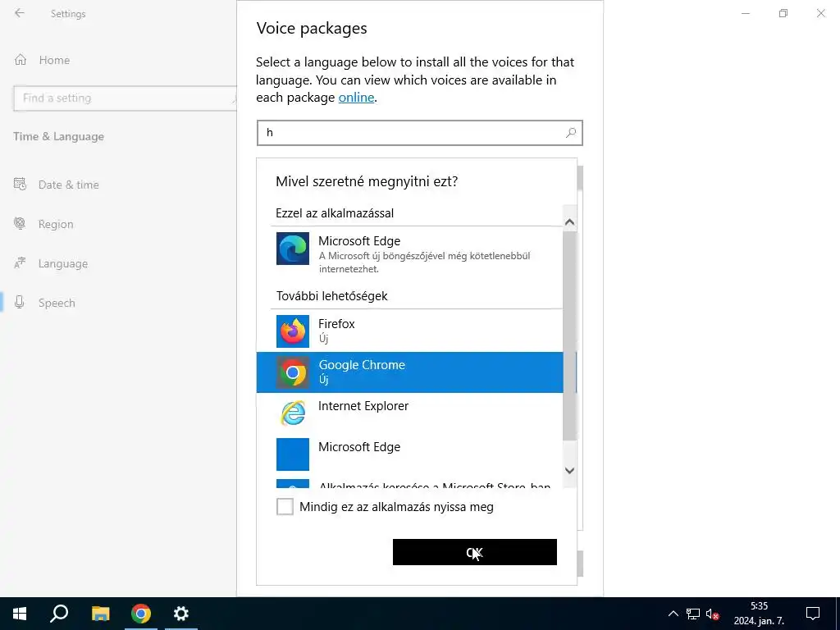Click the magnifier icon in language search

pos(571,132)
